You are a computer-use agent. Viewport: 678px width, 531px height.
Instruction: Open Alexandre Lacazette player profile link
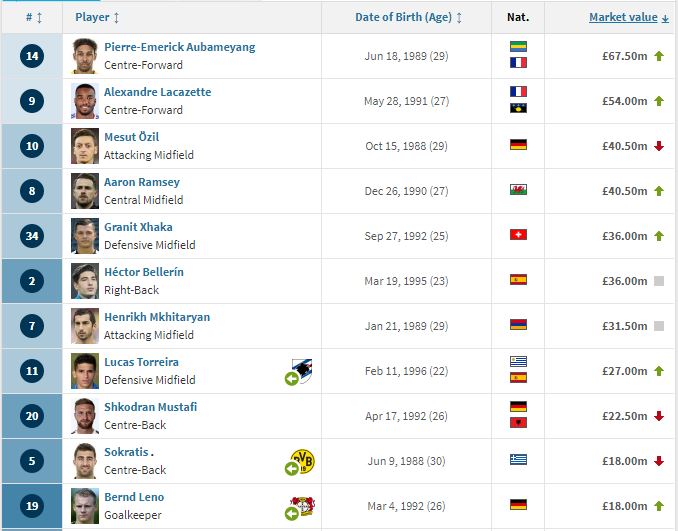coord(157,92)
